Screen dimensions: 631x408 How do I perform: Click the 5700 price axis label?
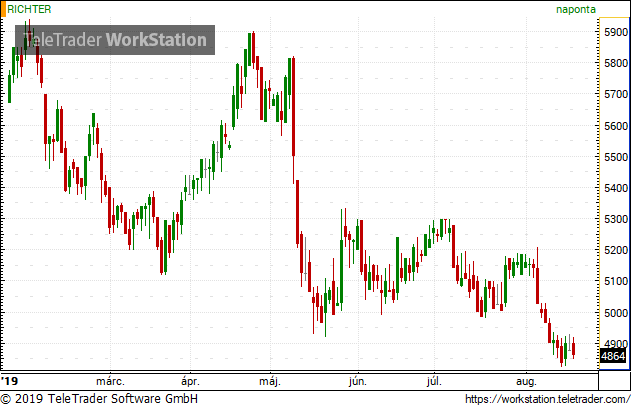coord(615,95)
